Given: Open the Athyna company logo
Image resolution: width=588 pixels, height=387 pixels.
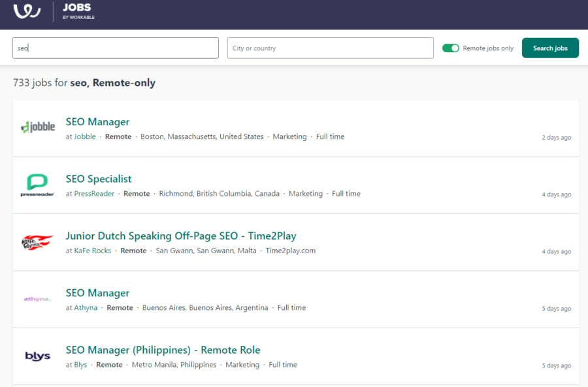Looking at the screenshot, I should pos(37,299).
